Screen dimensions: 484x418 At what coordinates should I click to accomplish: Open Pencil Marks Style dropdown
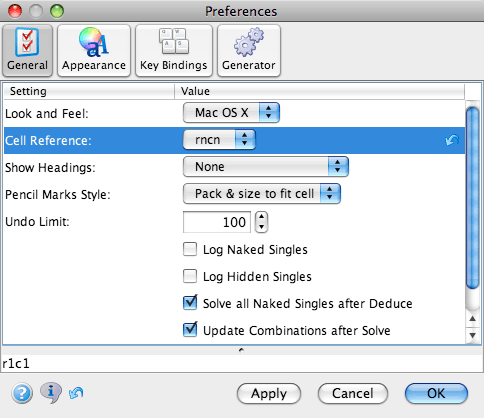tap(262, 194)
